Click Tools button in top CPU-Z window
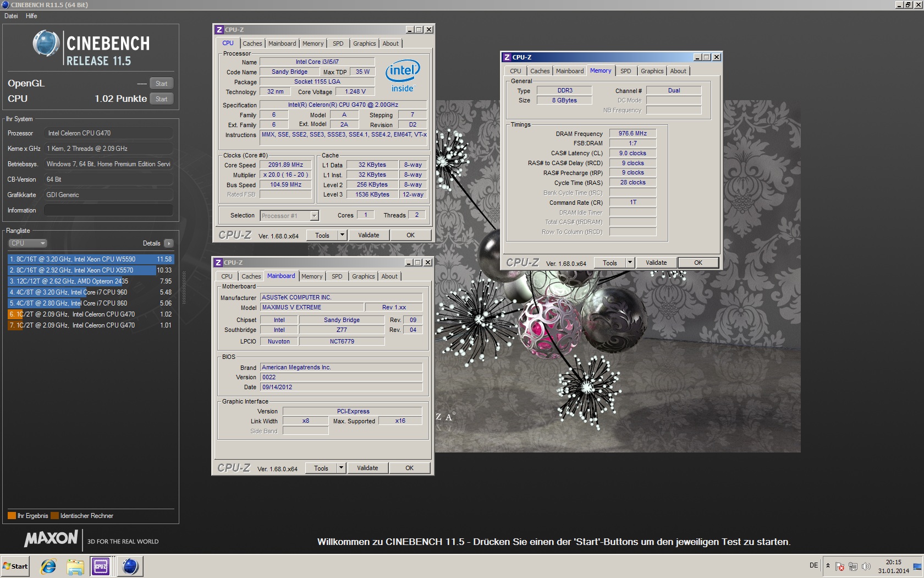 click(x=322, y=235)
